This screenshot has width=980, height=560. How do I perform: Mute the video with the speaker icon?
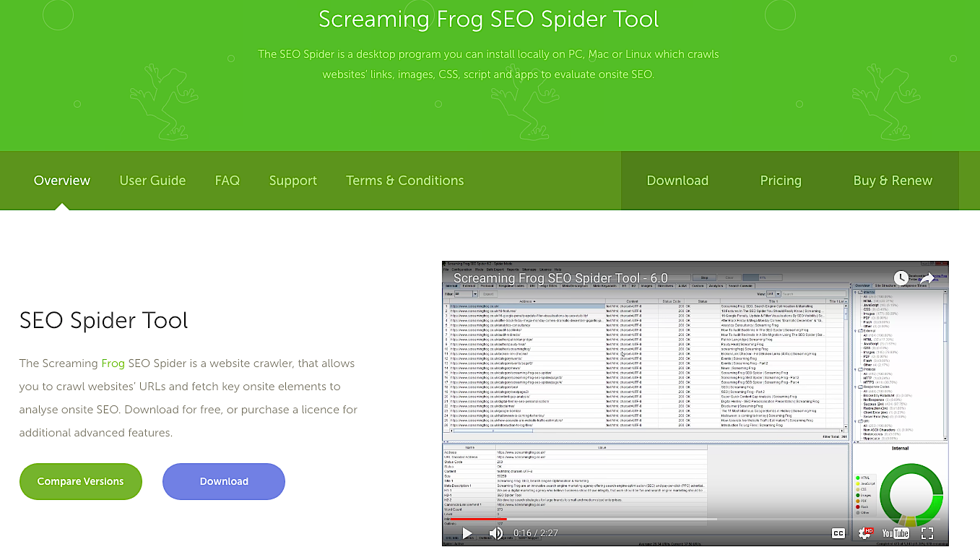coord(496,533)
